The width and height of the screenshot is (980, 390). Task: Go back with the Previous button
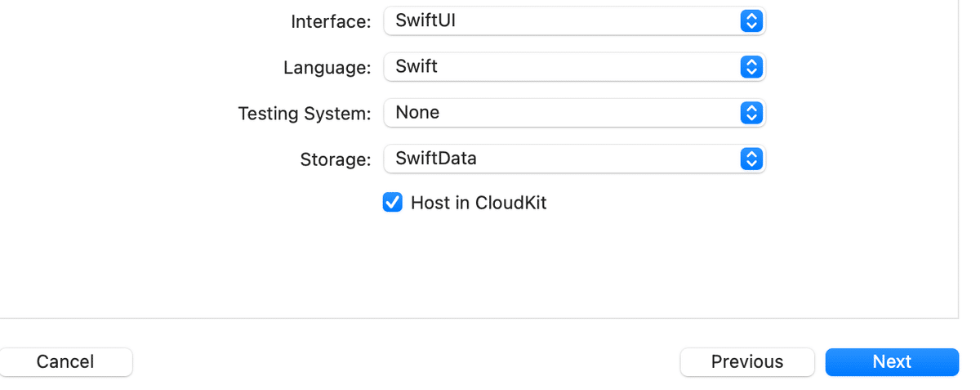(747, 361)
